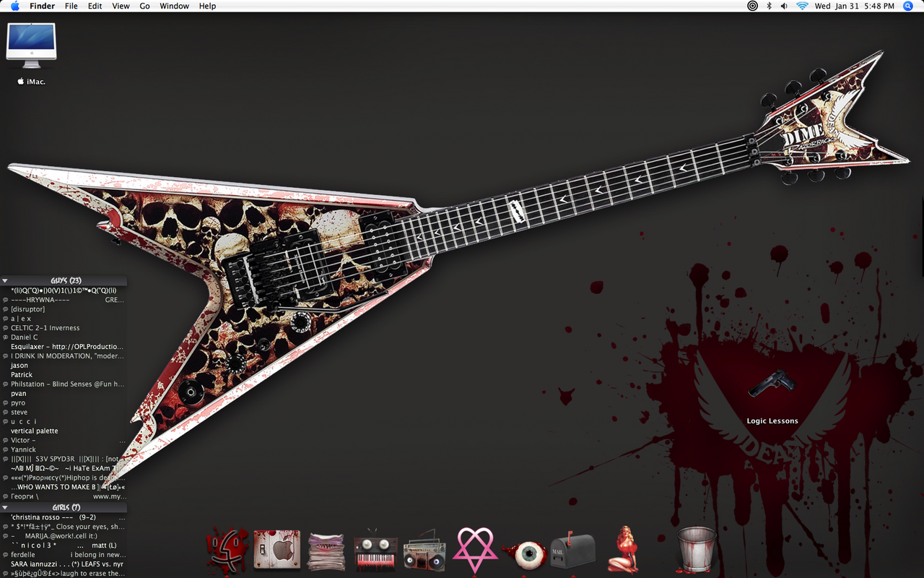Open the File menu

71,6
